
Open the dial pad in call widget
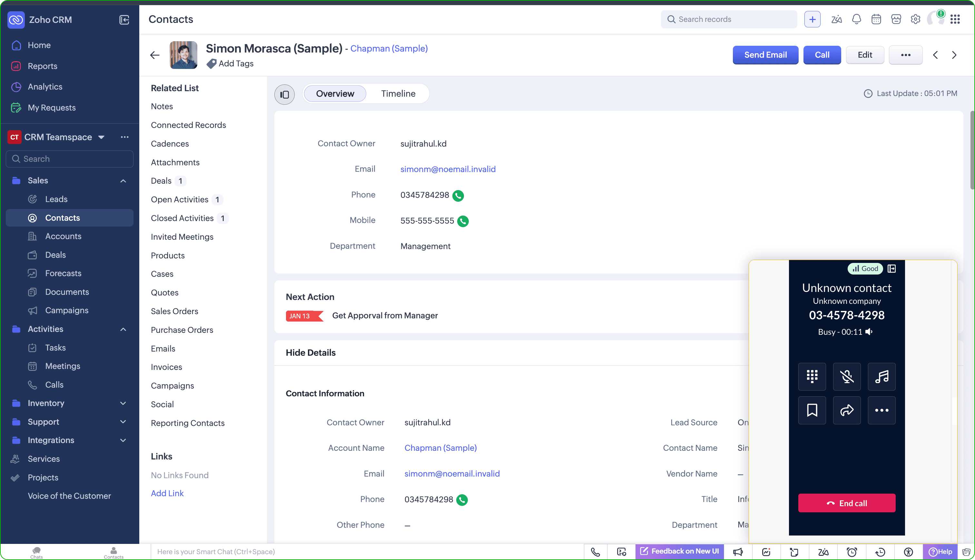coord(812,376)
